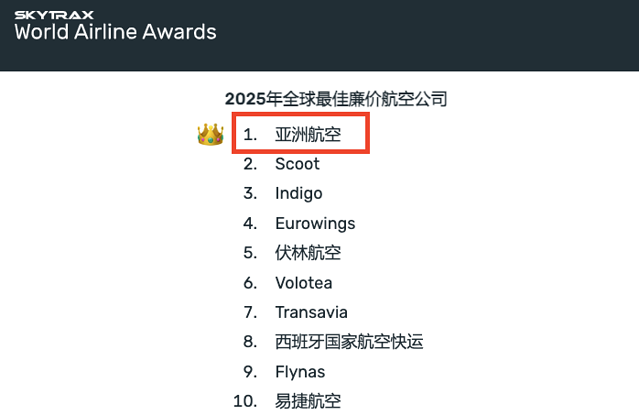The width and height of the screenshot is (639, 415).
Task: Select 易捷航空 at rank ten
Action: [x=308, y=402]
